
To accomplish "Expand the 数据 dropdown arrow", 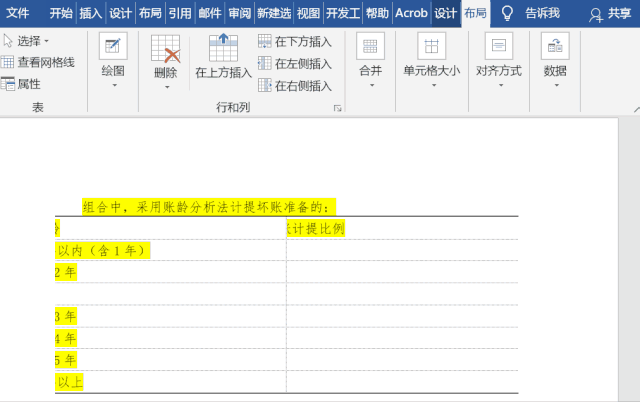I will [x=557, y=85].
